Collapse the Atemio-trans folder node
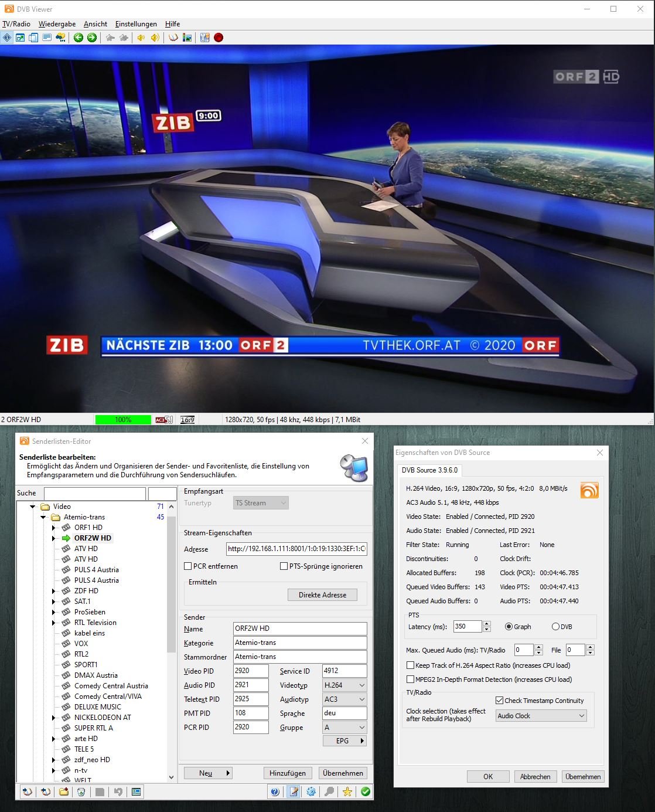Screen dimensions: 655x812 pyautogui.click(x=43, y=517)
